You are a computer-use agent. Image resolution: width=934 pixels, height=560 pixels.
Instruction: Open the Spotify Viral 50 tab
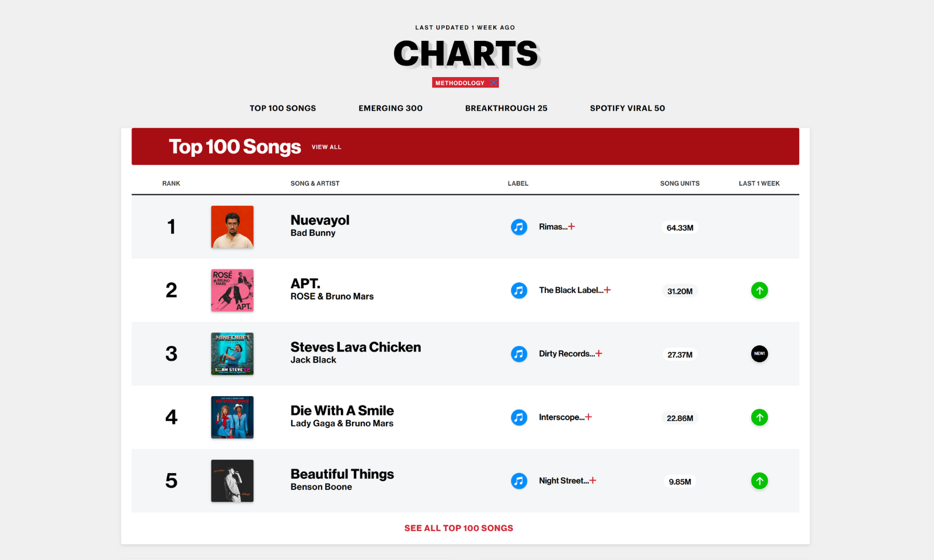pos(627,108)
